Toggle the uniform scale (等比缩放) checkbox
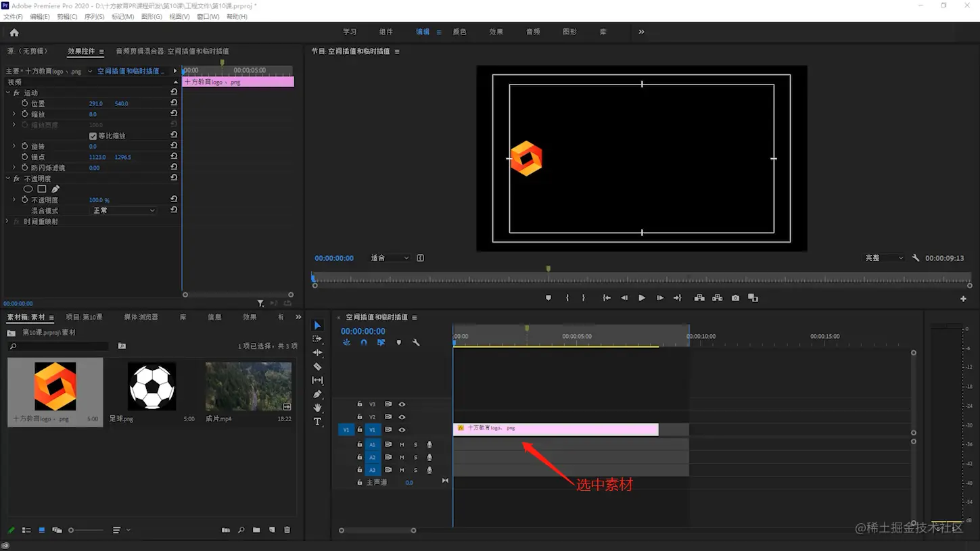 click(93, 136)
